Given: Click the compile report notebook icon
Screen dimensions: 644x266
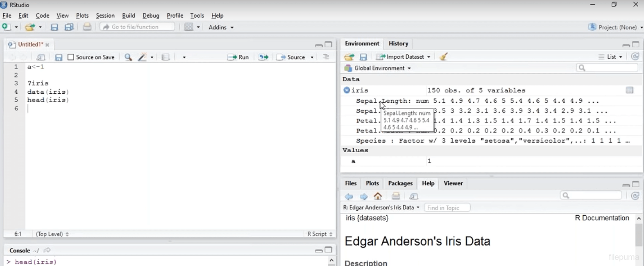Looking at the screenshot, I should pyautogui.click(x=166, y=57).
